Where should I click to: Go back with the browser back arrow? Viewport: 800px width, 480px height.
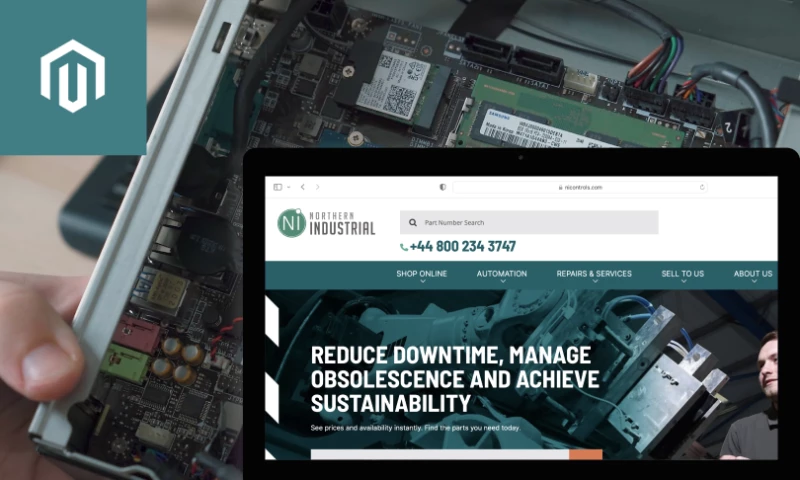tap(303, 187)
